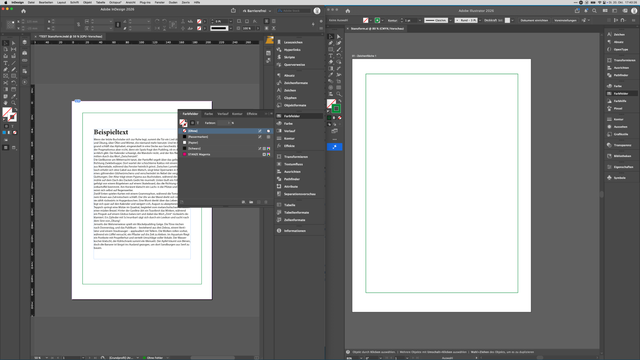
Task: Go to InDesign Home screen
Action: [x=23, y=11]
